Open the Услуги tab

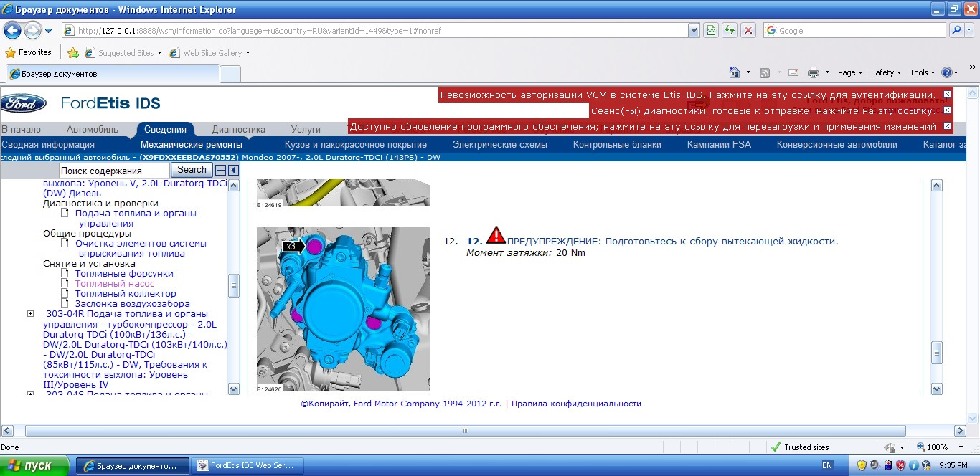click(306, 130)
